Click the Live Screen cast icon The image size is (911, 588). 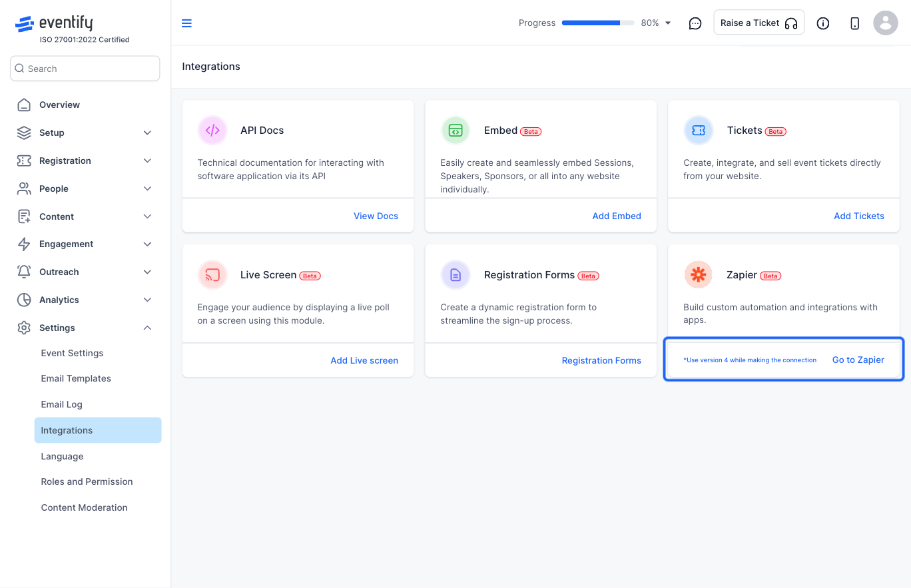point(212,275)
